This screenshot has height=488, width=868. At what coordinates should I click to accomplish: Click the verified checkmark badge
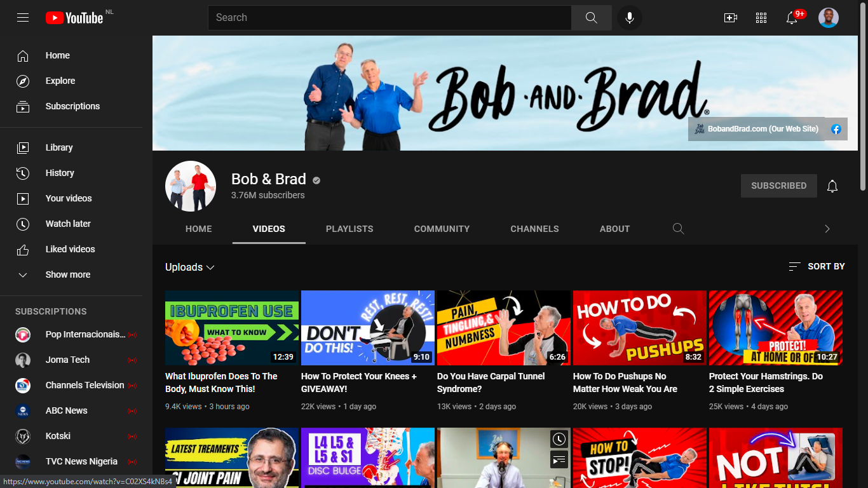click(316, 180)
